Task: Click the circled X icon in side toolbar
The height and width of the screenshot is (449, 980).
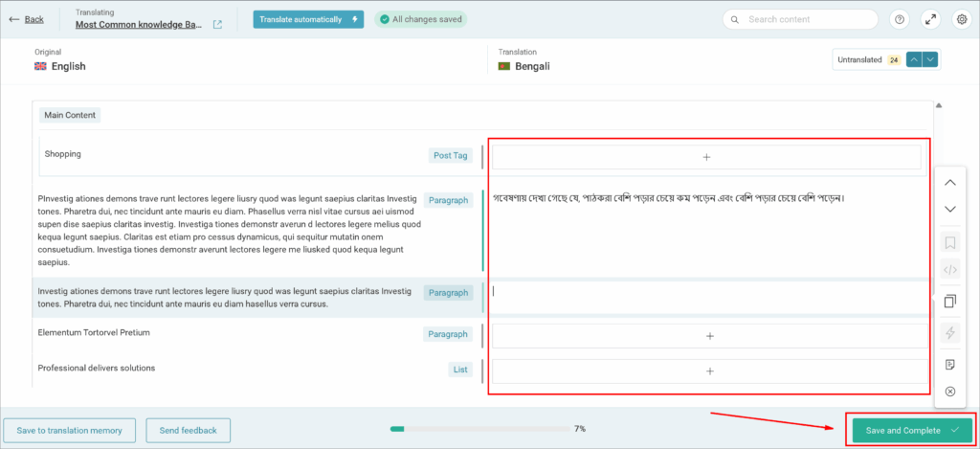Action: (949, 392)
